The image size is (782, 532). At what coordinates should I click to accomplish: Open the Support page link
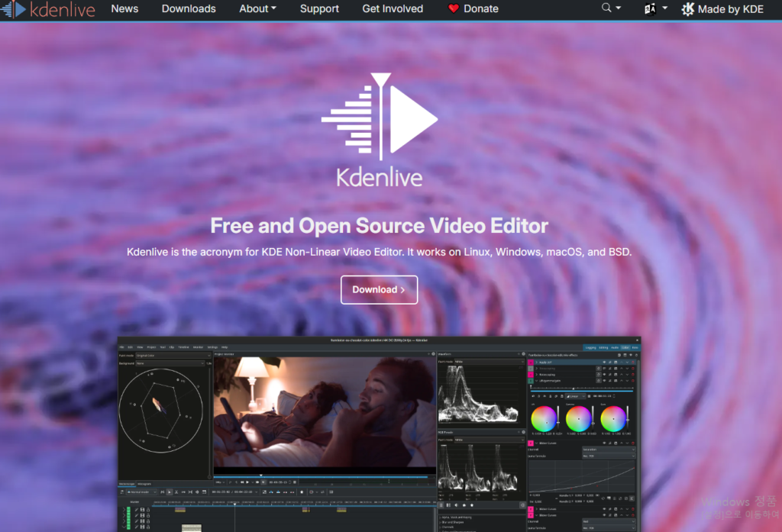coord(319,8)
